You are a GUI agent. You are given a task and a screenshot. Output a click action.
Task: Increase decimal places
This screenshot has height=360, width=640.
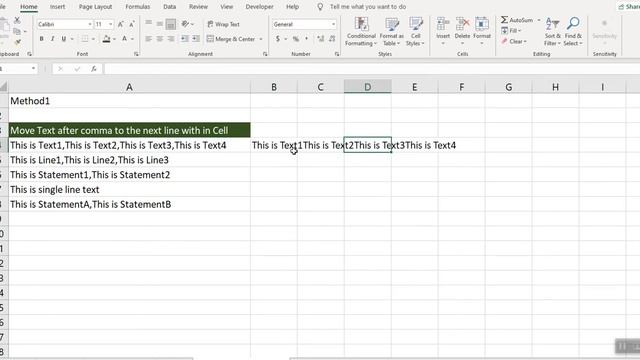[x=320, y=39]
